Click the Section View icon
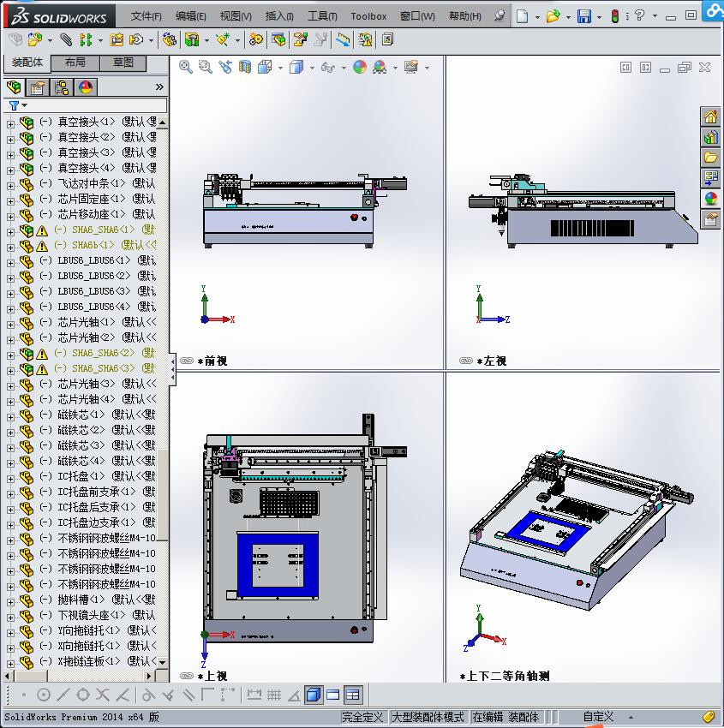The width and height of the screenshot is (724, 728). point(245,68)
